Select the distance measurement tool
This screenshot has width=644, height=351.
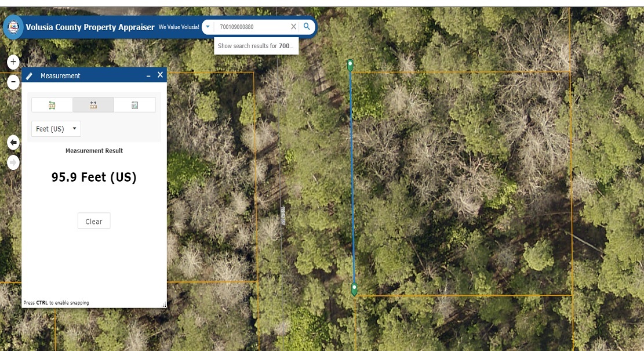pos(93,105)
